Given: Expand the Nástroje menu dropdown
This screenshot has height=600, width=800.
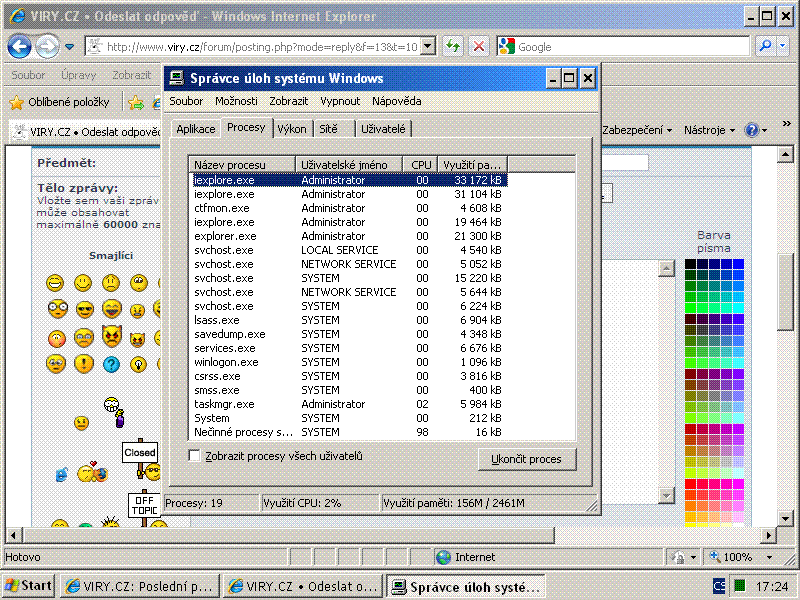Looking at the screenshot, I should pyautogui.click(x=732, y=131).
